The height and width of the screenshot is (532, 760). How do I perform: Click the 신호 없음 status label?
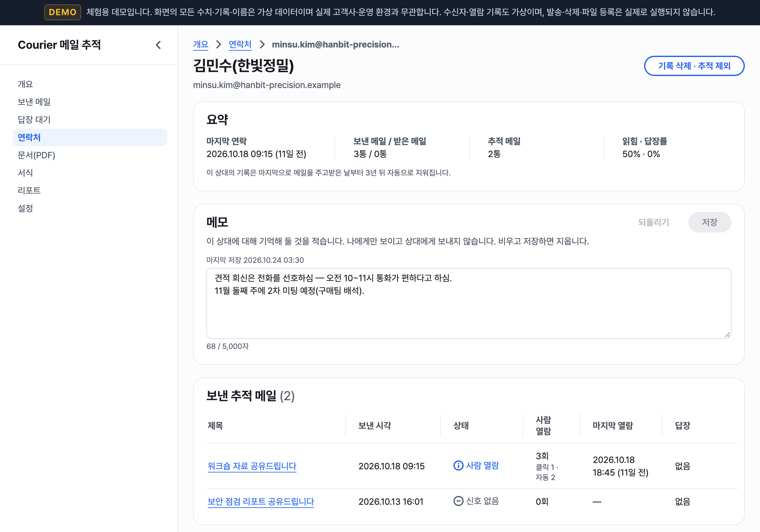482,501
